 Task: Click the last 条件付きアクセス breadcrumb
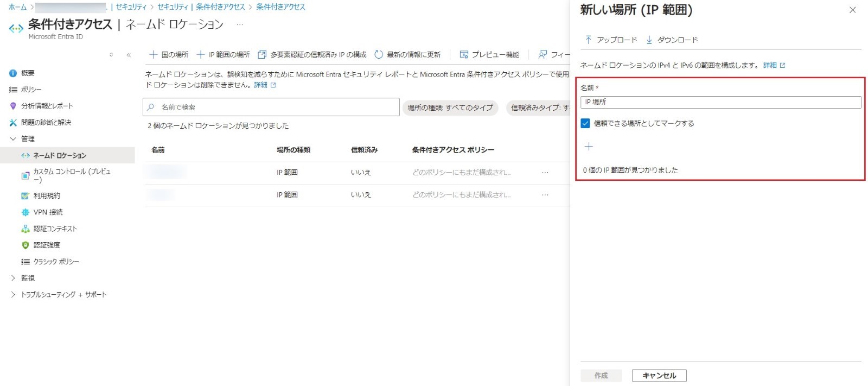(280, 7)
